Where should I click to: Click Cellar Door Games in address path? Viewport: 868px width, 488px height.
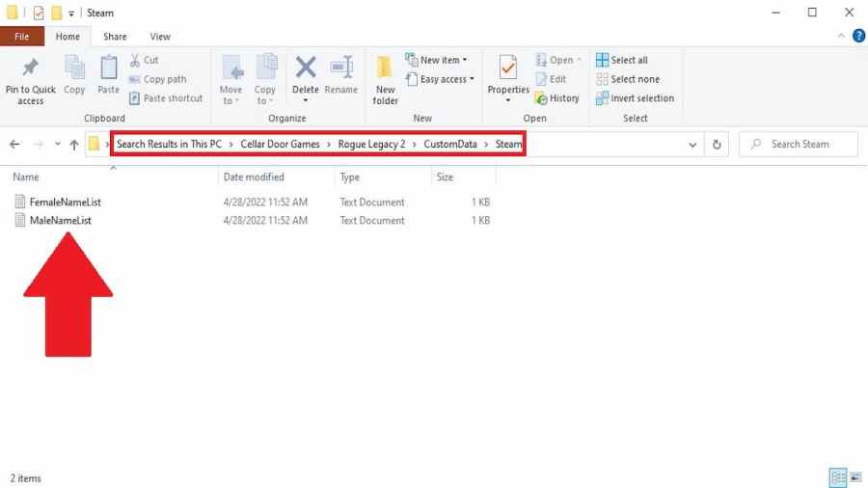[x=280, y=144]
